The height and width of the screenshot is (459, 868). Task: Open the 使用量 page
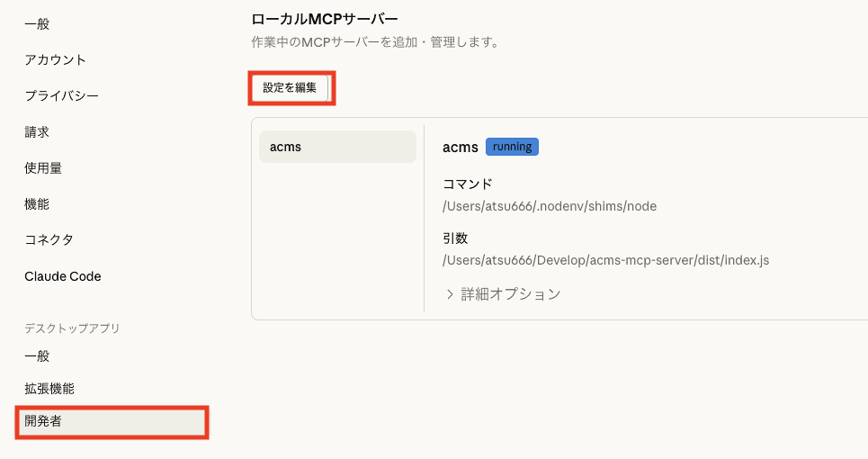coord(43,168)
